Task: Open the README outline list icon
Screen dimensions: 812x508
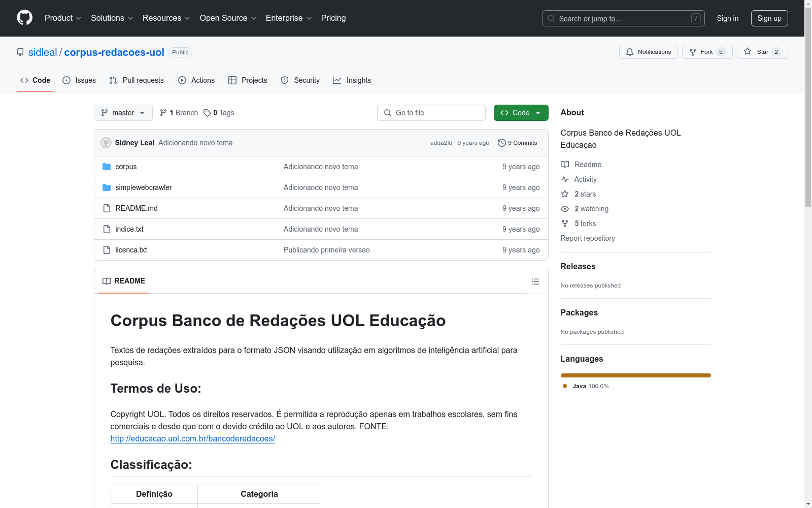Action: pos(535,281)
